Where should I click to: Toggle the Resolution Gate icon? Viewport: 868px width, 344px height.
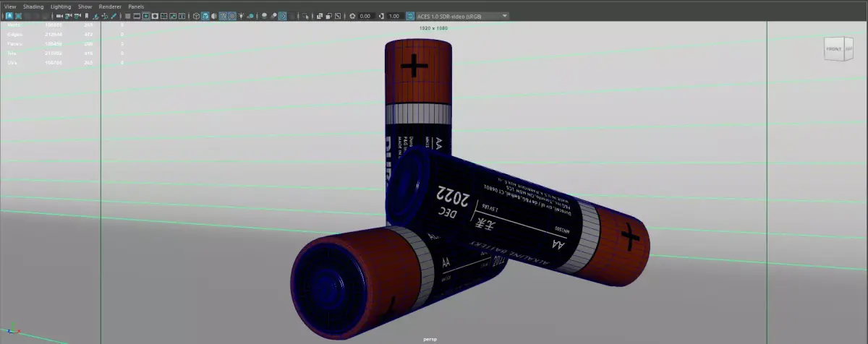click(145, 16)
